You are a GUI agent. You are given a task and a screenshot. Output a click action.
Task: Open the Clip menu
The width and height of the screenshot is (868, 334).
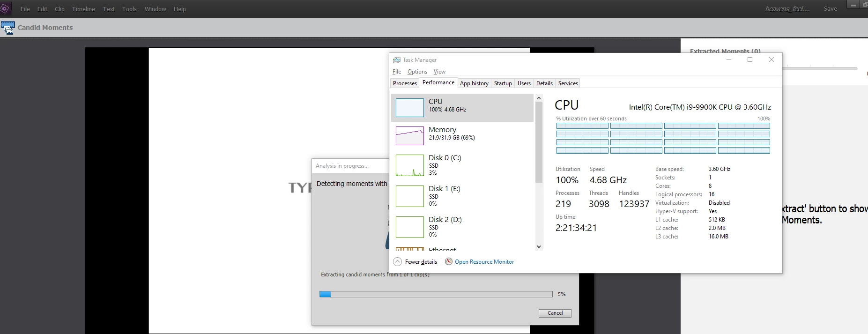[x=59, y=9]
